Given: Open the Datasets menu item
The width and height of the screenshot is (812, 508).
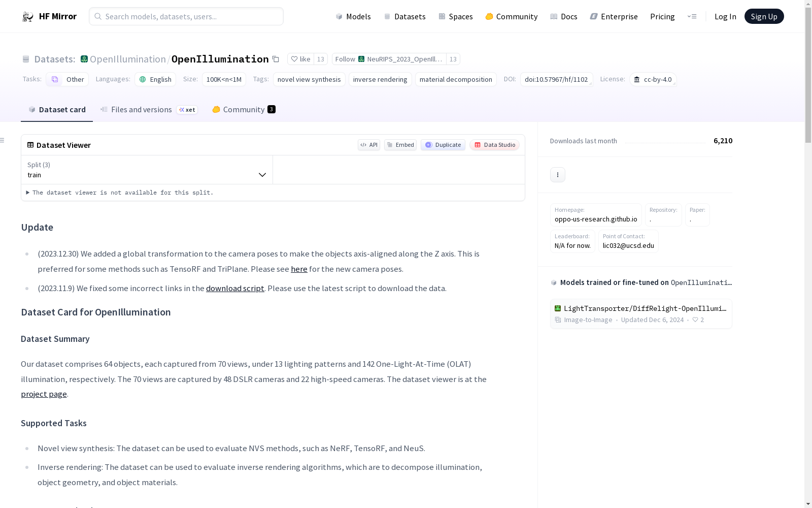Looking at the screenshot, I should coord(404,16).
